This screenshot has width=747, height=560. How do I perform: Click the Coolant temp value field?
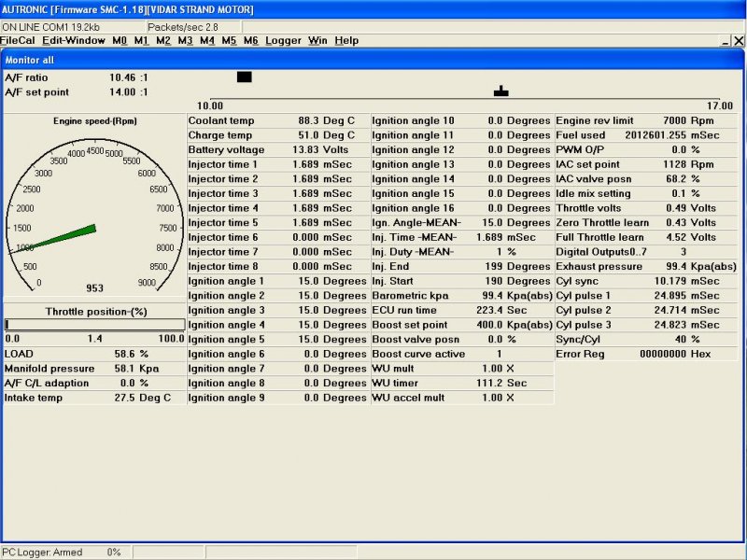point(308,120)
